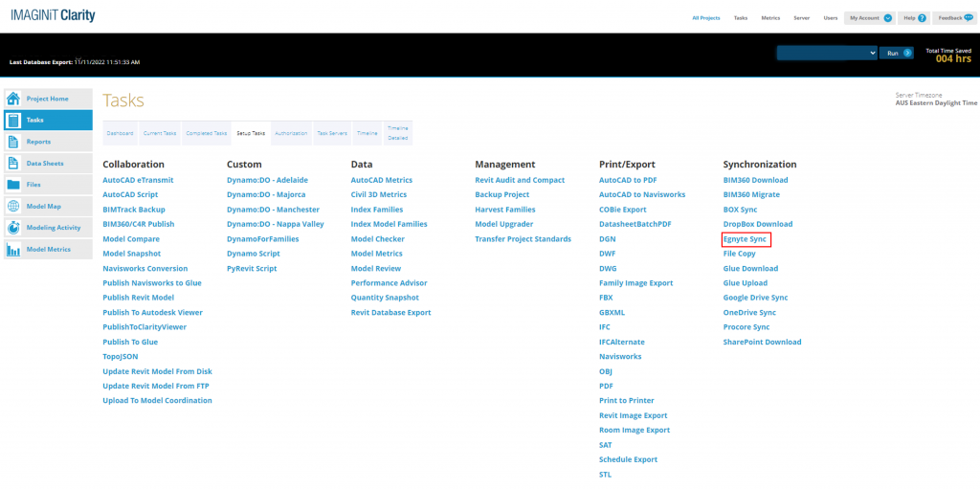Select the Tasks sidebar icon
This screenshot has width=980, height=489.
coord(13,120)
